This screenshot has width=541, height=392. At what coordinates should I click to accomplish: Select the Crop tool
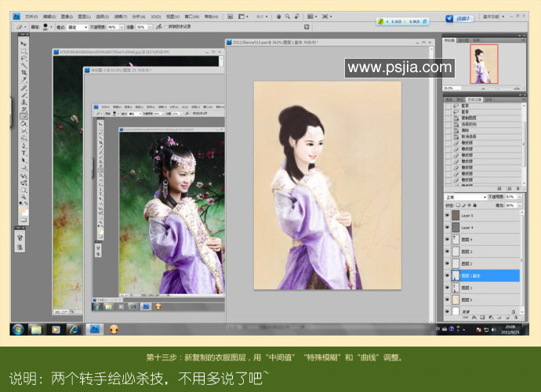tap(24, 72)
